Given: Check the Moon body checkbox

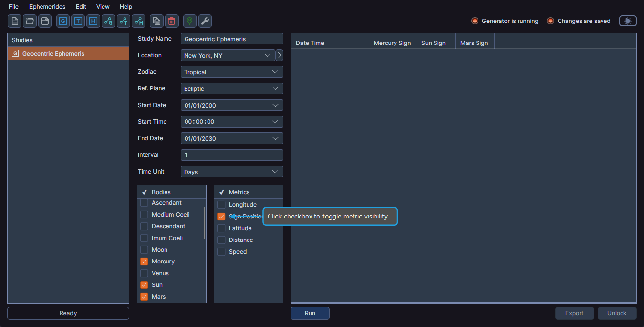Looking at the screenshot, I should coord(144,249).
